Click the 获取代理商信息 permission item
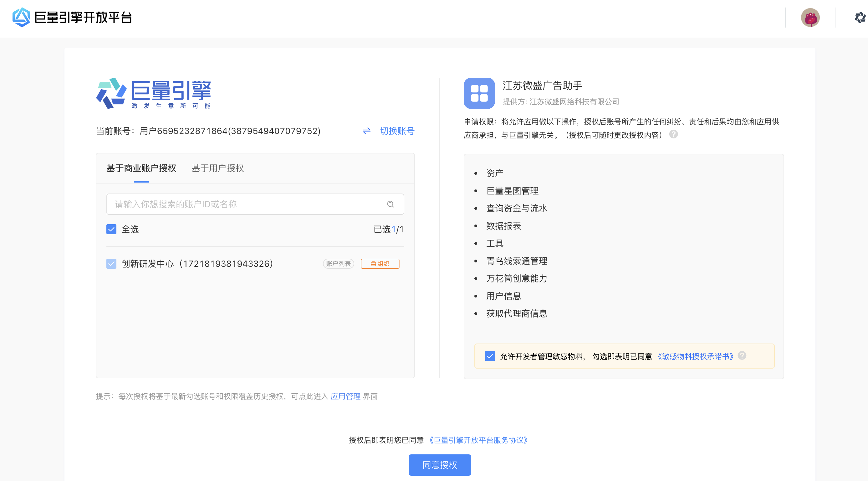The height and width of the screenshot is (481, 868). click(x=517, y=314)
